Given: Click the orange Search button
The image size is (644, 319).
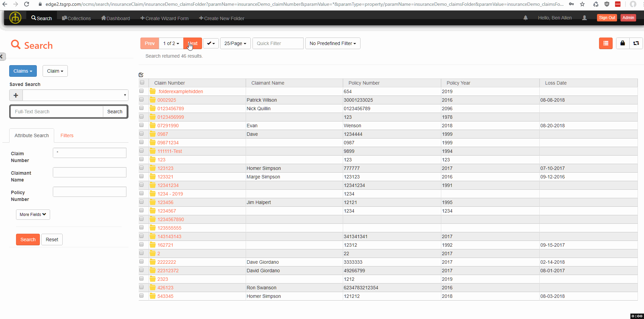Looking at the screenshot, I should [x=28, y=240].
